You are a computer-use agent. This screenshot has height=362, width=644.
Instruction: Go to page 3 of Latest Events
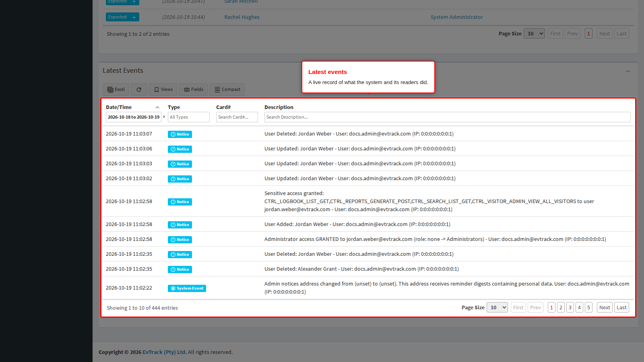570,308
